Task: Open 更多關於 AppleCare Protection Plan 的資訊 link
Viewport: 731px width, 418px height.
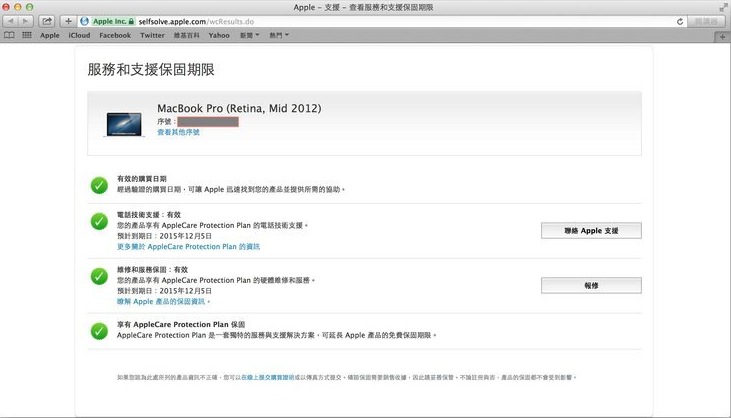Action: pos(188,247)
